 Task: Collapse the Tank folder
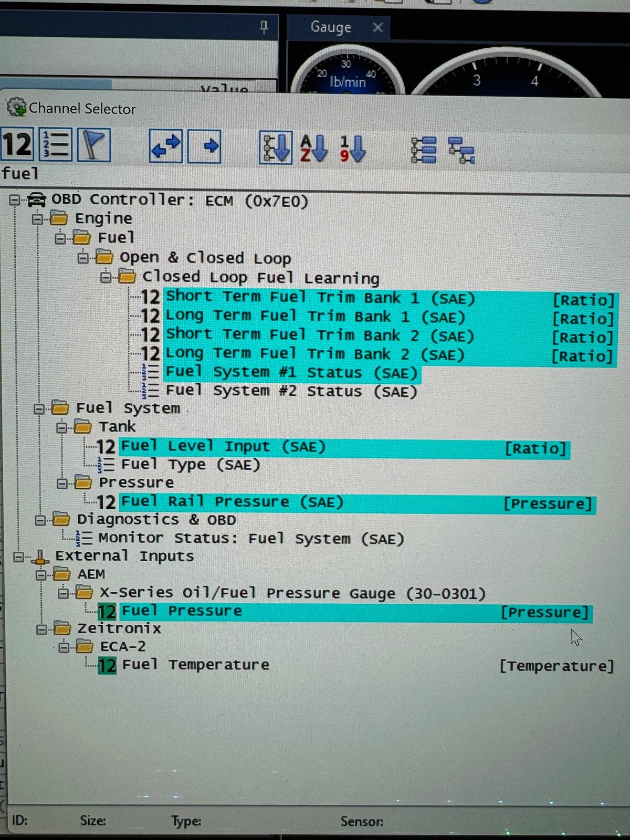coord(61,427)
